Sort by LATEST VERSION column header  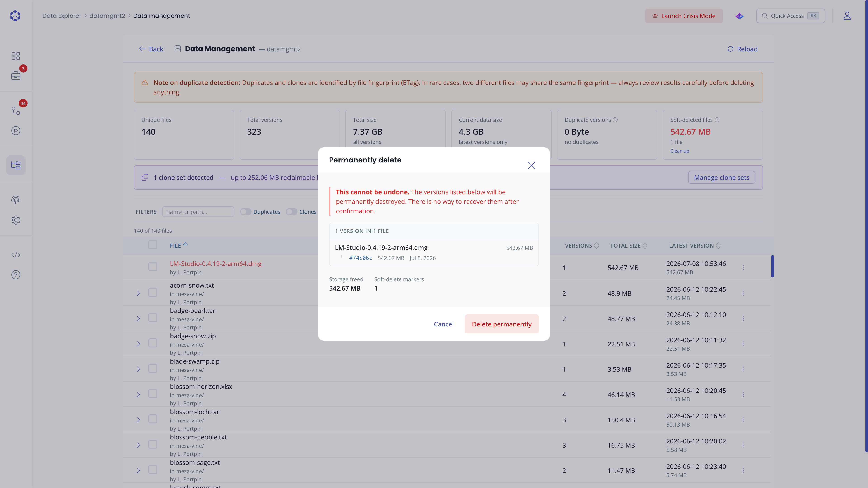click(x=694, y=246)
